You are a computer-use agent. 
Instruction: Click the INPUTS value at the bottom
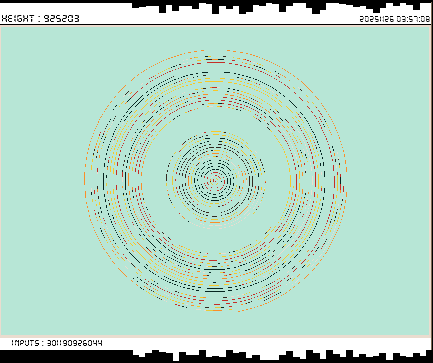(x=74, y=343)
